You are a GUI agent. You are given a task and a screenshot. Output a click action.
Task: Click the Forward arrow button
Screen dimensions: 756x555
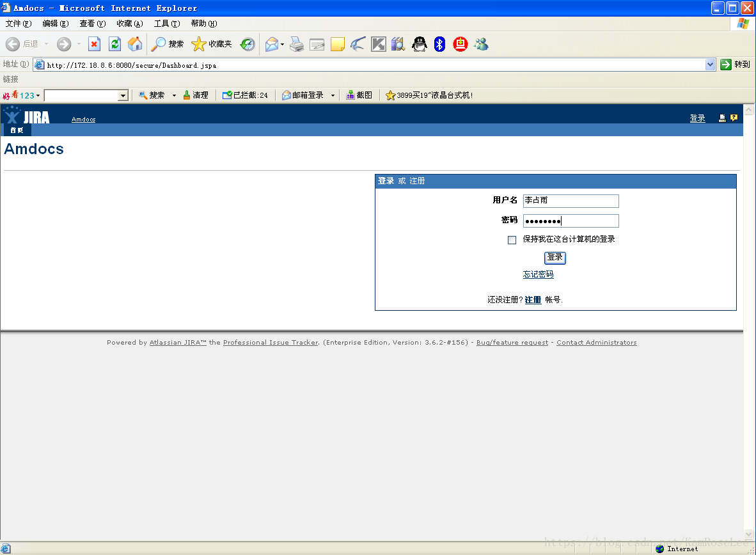(x=64, y=44)
